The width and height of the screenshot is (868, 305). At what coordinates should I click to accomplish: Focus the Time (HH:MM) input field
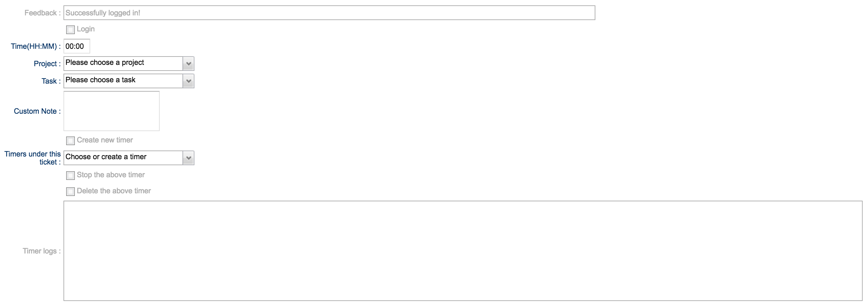click(77, 46)
